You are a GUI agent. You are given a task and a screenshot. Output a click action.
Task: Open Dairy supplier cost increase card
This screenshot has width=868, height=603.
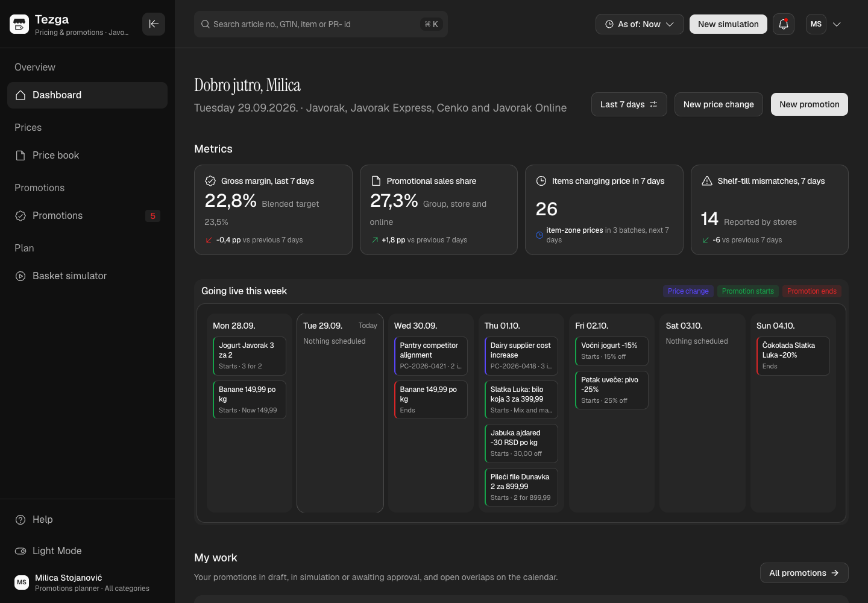(521, 356)
